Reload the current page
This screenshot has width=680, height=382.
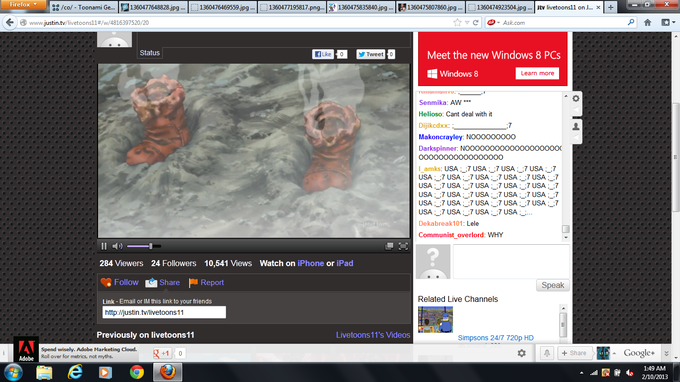point(476,23)
